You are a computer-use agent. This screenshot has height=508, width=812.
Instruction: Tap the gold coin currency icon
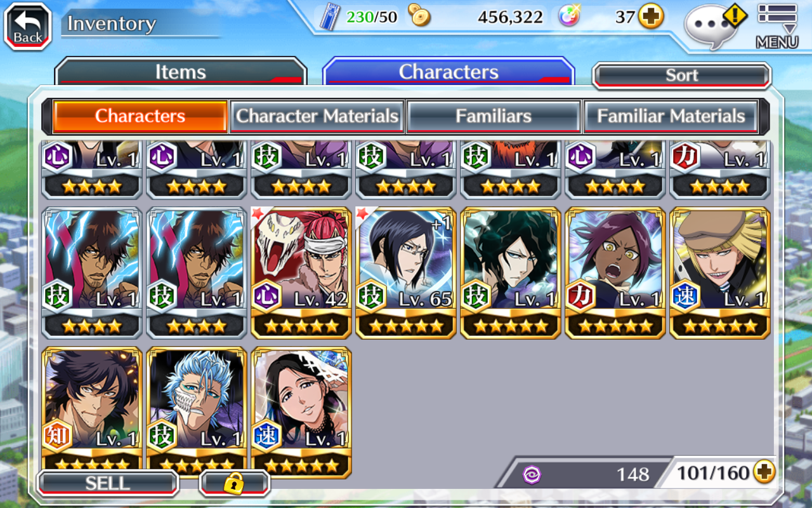(x=419, y=16)
